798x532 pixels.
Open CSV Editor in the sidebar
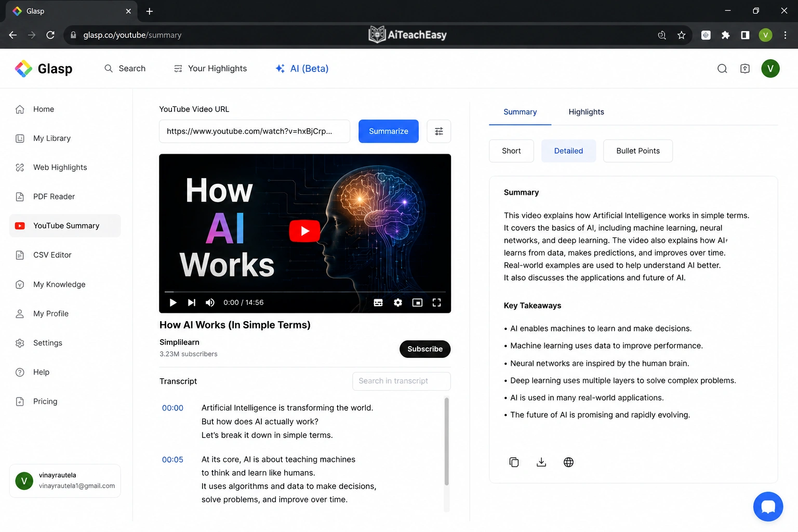(x=65, y=255)
